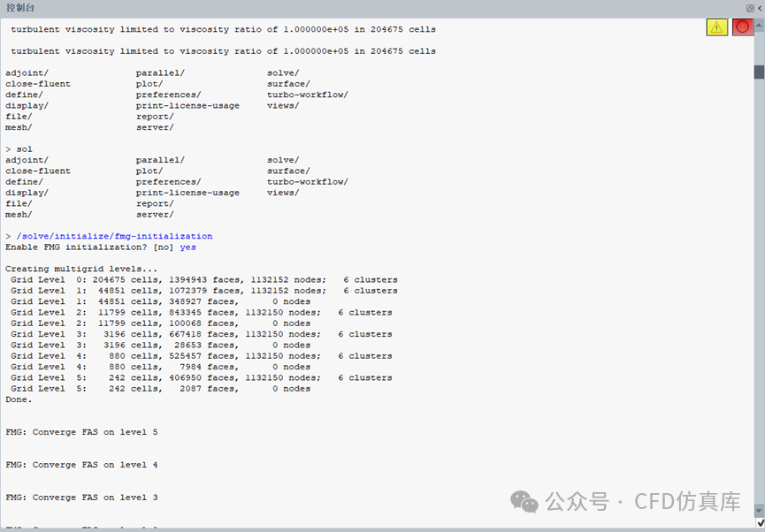Click the Grid Level 5 row with 406950 faces
This screenshot has width=765, height=532.
pos(201,378)
